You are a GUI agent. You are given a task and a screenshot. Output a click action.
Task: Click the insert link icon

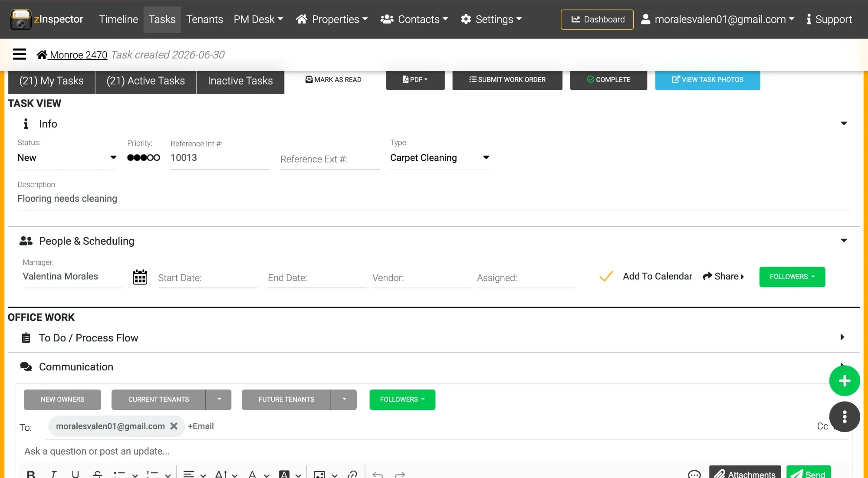pos(352,474)
